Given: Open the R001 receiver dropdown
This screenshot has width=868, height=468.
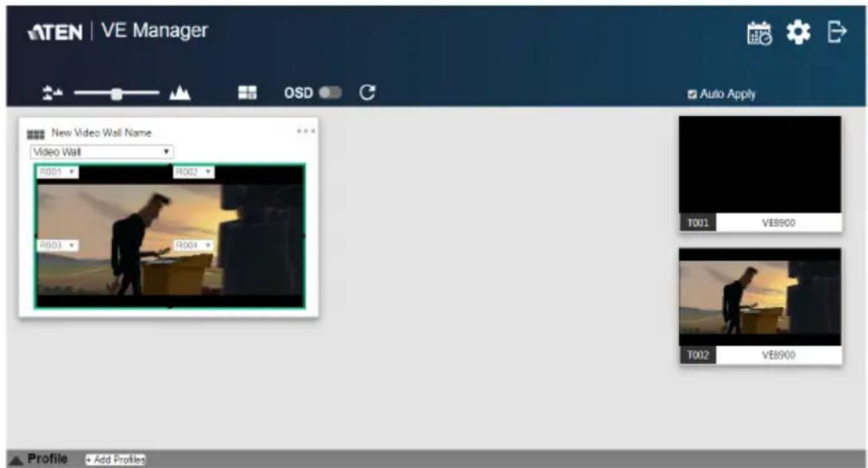Looking at the screenshot, I should pyautogui.click(x=57, y=172).
